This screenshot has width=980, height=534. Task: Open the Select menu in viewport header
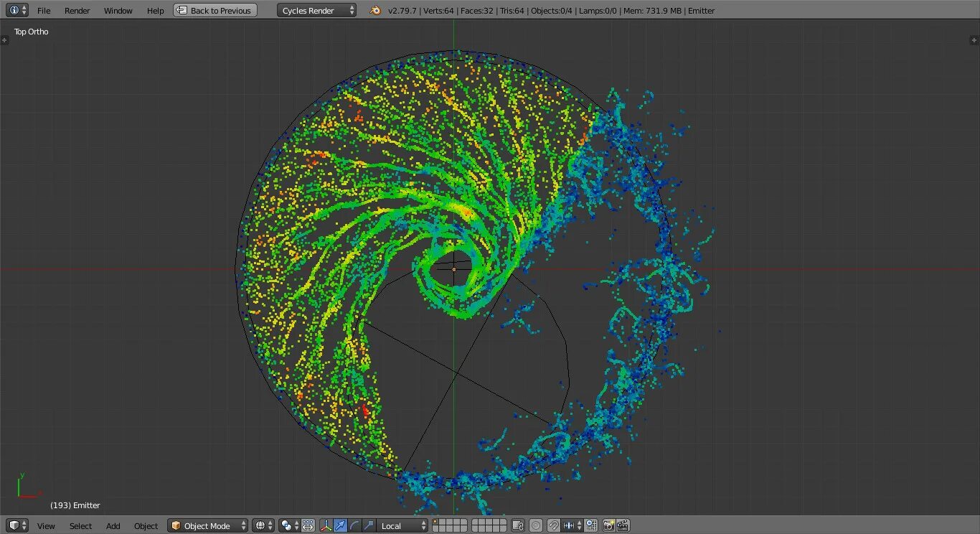80,526
